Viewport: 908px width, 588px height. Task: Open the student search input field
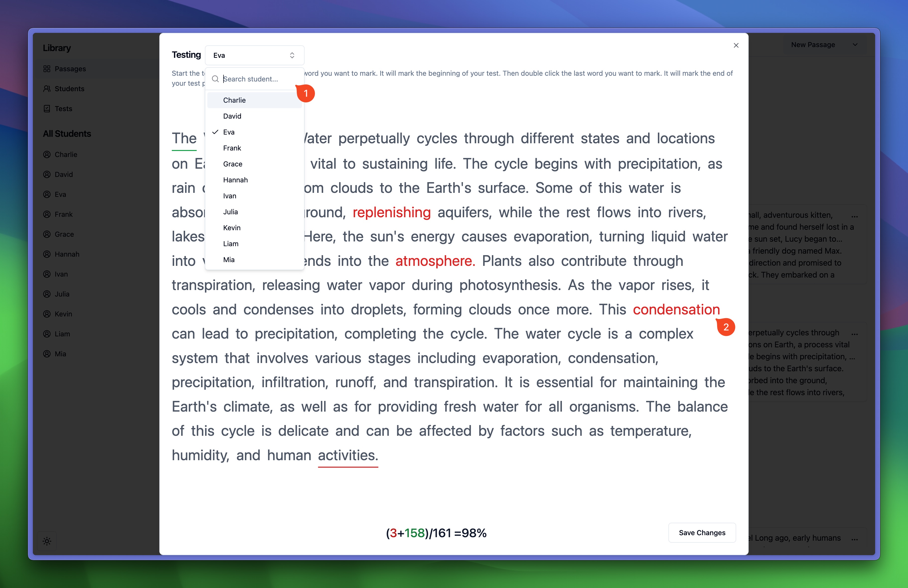(x=255, y=79)
